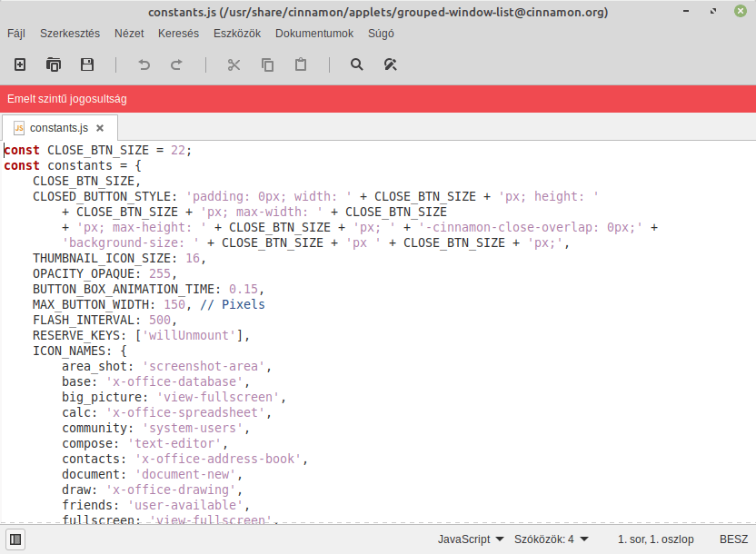The image size is (756, 554).
Task: Click the 'document-new' string
Action: click(185, 474)
